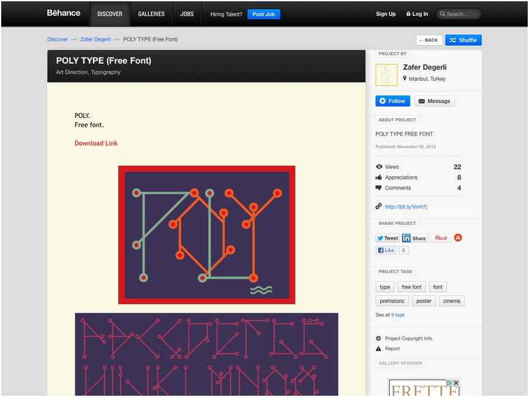Click the StumbleUpon share icon

pos(458,238)
